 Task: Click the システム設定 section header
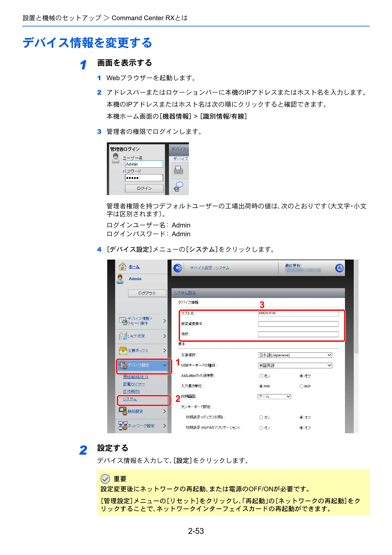pos(258,293)
